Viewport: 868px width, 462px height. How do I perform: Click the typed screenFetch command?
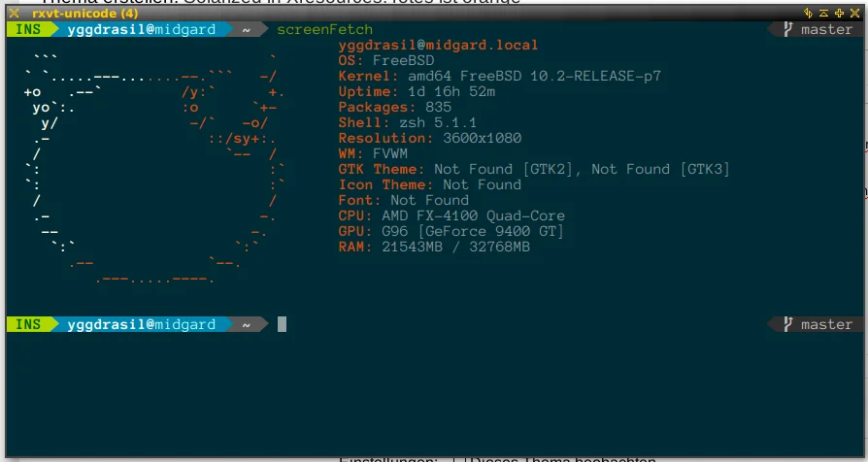point(325,29)
